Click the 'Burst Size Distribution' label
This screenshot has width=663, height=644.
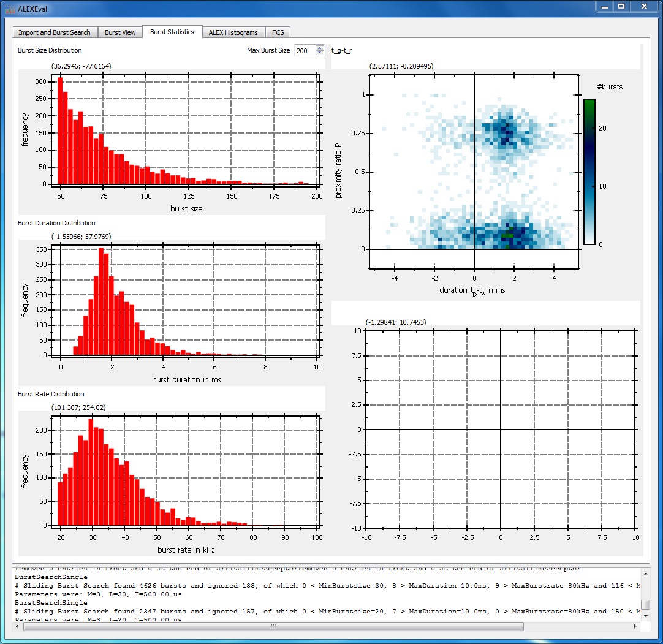click(50, 50)
